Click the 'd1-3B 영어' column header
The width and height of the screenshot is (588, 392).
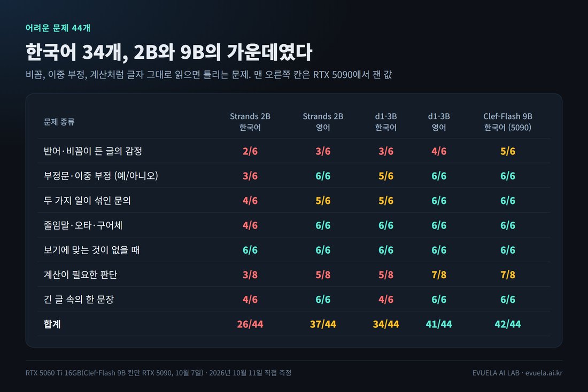click(439, 122)
